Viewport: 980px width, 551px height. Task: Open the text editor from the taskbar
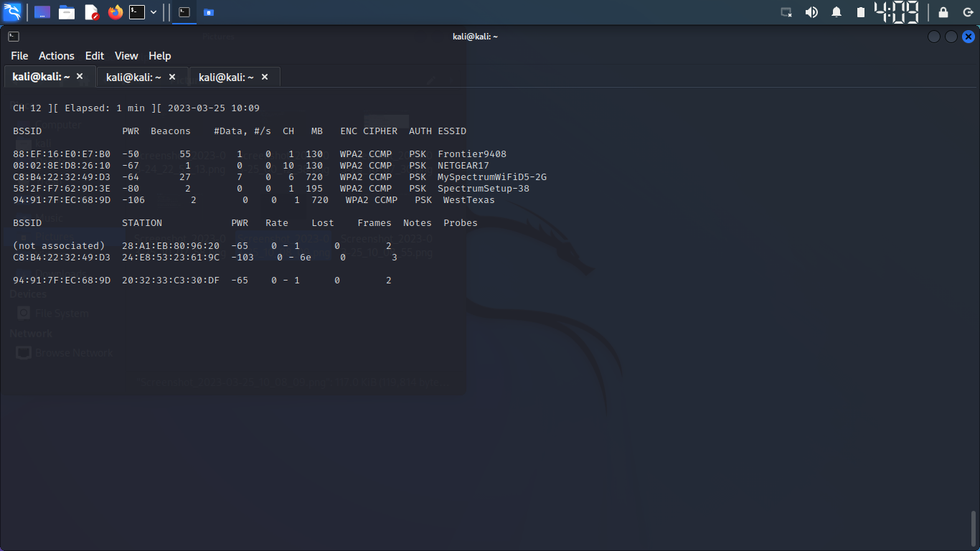point(90,11)
